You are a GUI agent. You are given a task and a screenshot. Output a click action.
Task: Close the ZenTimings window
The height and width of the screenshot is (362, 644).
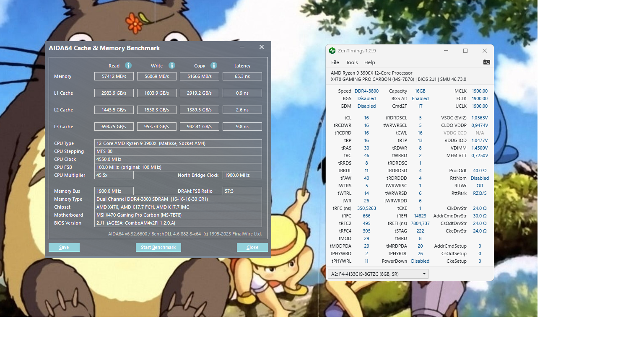click(485, 51)
